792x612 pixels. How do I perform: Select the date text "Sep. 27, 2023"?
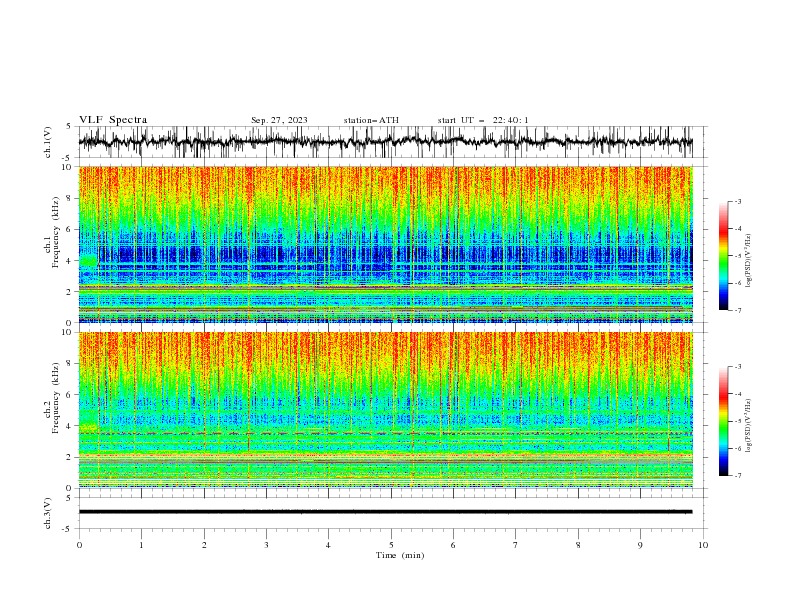(x=279, y=120)
